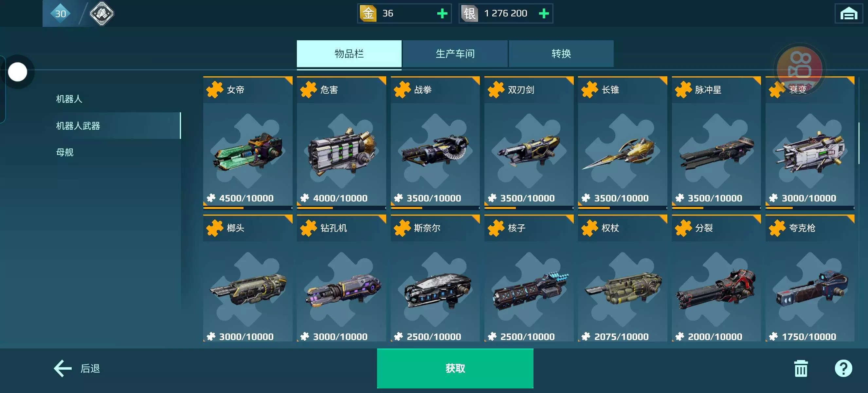Click the green plus next to gold
Image resolution: width=868 pixels, height=393 pixels.
coord(442,13)
